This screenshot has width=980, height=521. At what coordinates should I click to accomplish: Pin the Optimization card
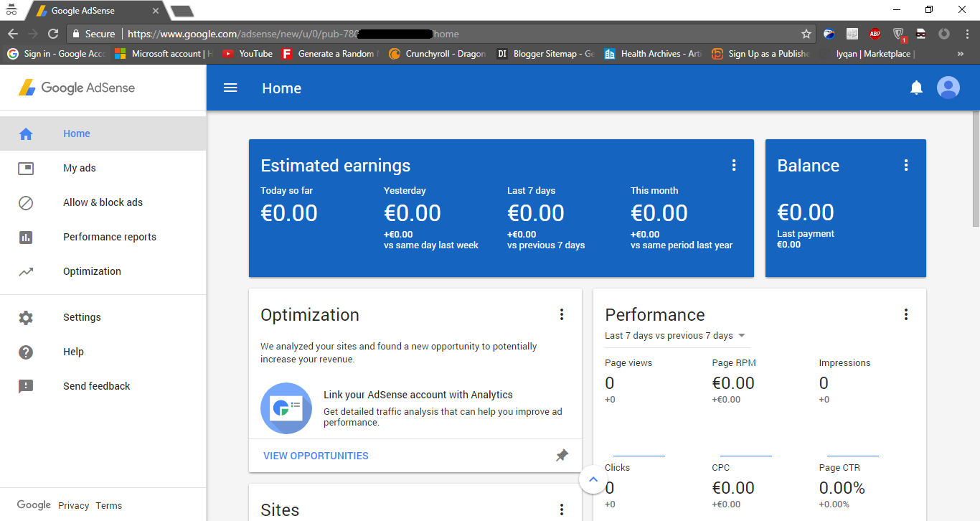click(x=562, y=455)
